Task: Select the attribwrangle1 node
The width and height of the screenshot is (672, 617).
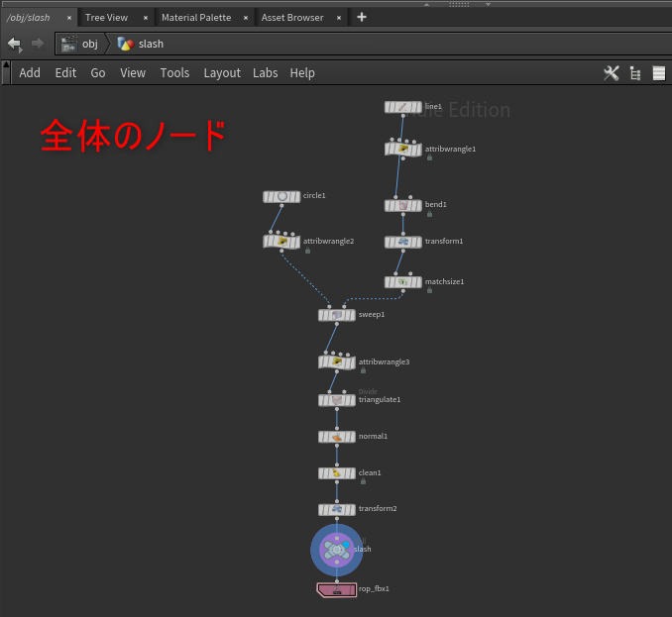Action: click(x=402, y=149)
